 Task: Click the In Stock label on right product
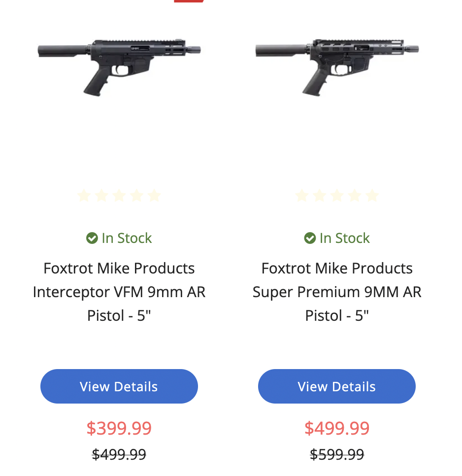click(345, 238)
